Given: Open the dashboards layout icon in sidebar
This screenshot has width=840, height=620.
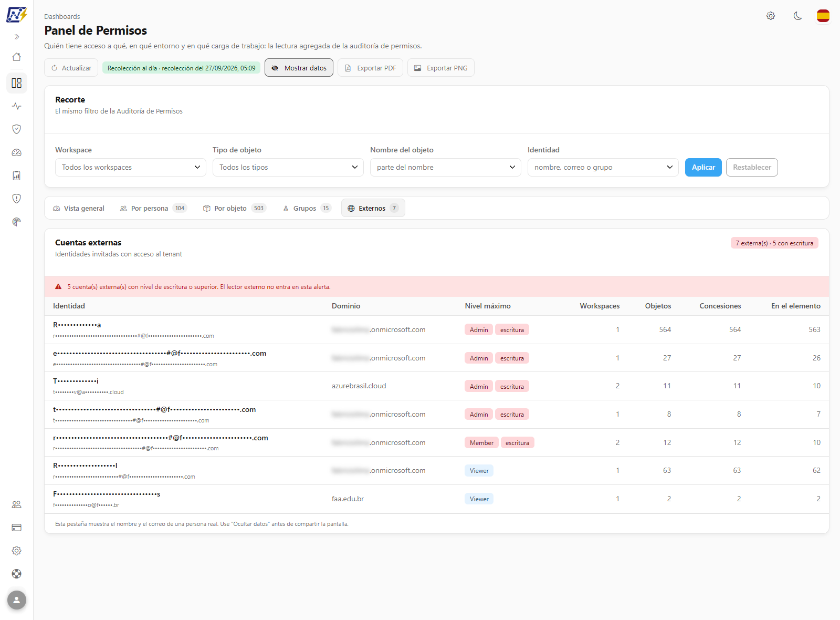Looking at the screenshot, I should [17, 83].
